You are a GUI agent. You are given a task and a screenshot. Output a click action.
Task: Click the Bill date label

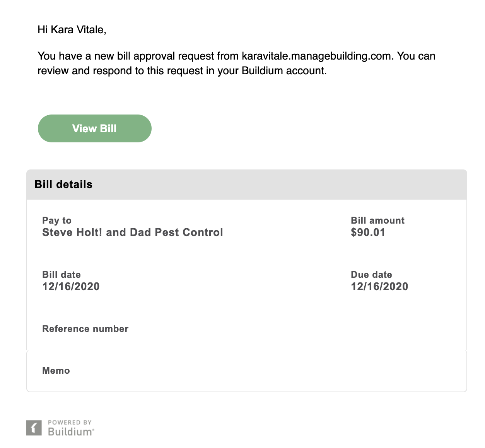coord(61,275)
